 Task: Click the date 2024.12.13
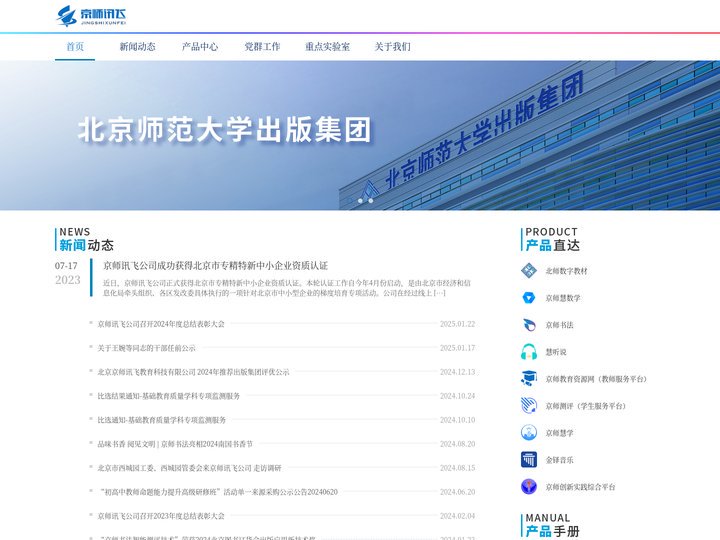[457, 372]
